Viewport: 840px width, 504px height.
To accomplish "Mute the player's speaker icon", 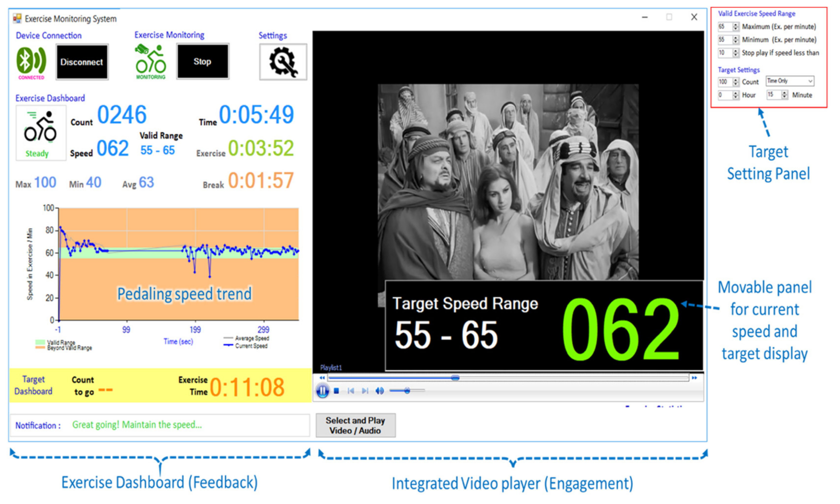I will coord(380,391).
